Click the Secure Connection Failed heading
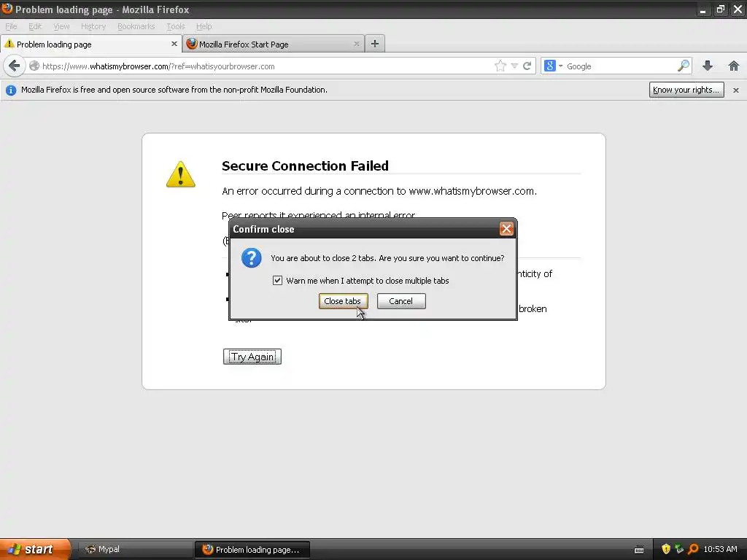Image resolution: width=747 pixels, height=560 pixels. tap(305, 166)
